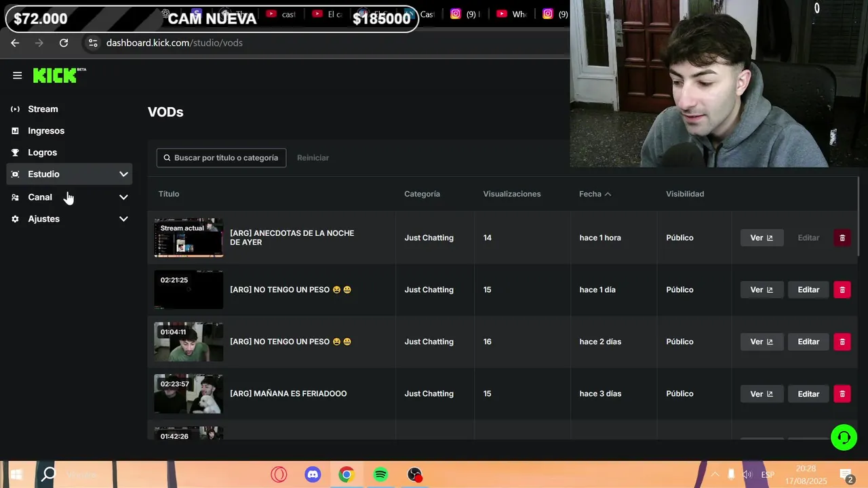868x488 pixels.
Task: Sort by the Título column header
Action: (169, 194)
